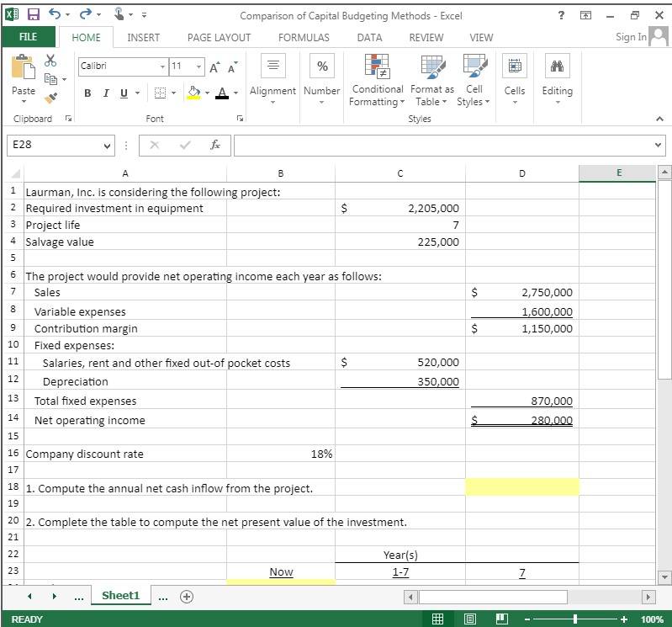Screen dimensions: 672x627
Task: Click the Font Color A icon
Action: click(222, 93)
